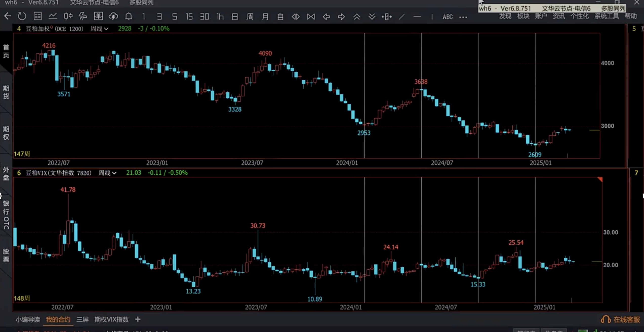Click the double up chevron icon
Image resolution: width=644 pixels, height=332 pixels.
356,17
